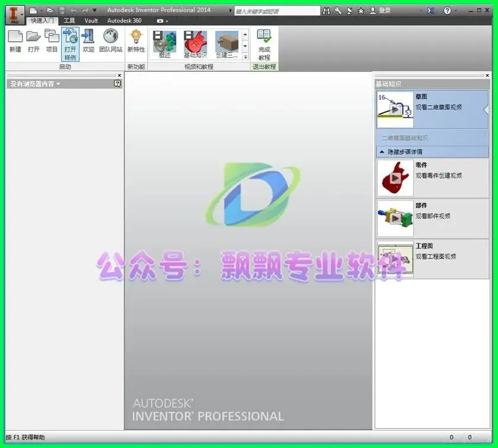Play the 概述 (Overview) video tutorial
The height and width of the screenshot is (448, 498).
click(164, 45)
